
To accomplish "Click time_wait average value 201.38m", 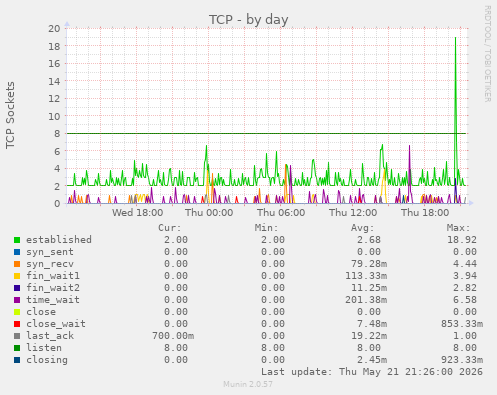I will (x=366, y=300).
